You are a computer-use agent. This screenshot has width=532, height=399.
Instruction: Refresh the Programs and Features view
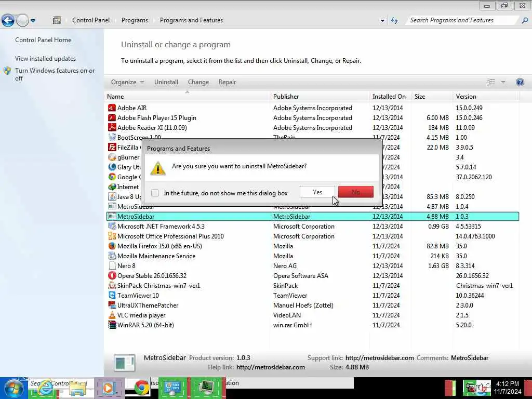[394, 21]
